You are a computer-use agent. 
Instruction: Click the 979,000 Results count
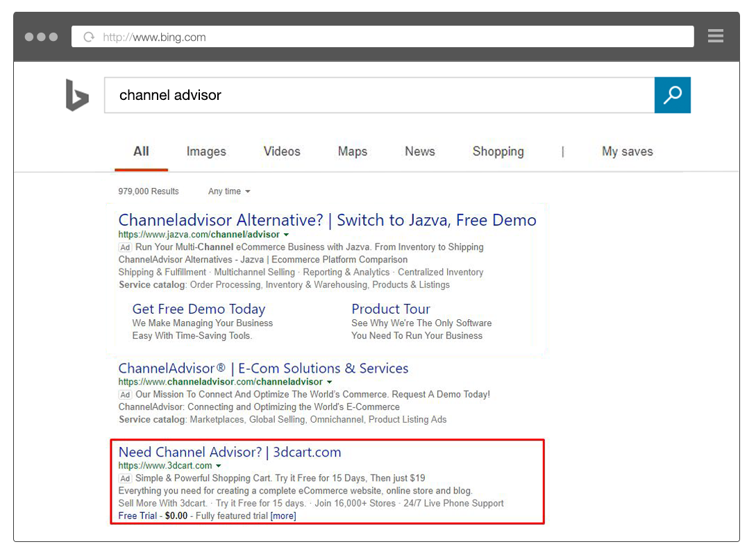[x=149, y=192]
